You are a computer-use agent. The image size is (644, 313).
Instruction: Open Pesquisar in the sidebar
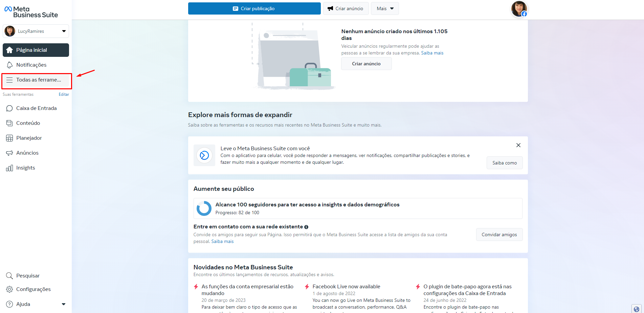(x=36, y=276)
